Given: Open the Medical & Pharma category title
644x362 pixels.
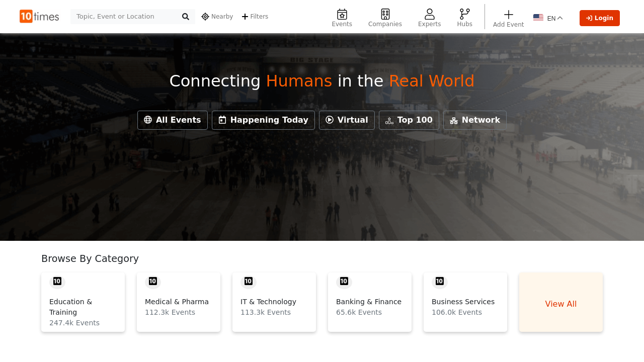Looking at the screenshot, I should [x=177, y=302].
